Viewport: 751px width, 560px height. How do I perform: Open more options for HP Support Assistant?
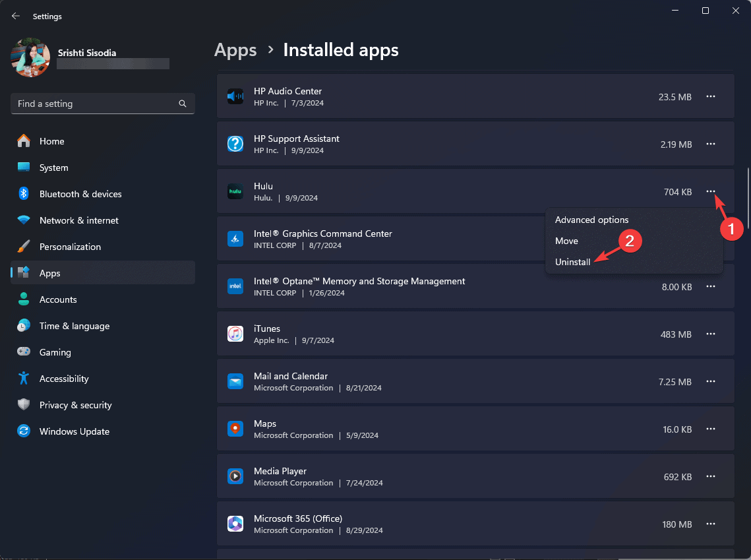click(711, 144)
